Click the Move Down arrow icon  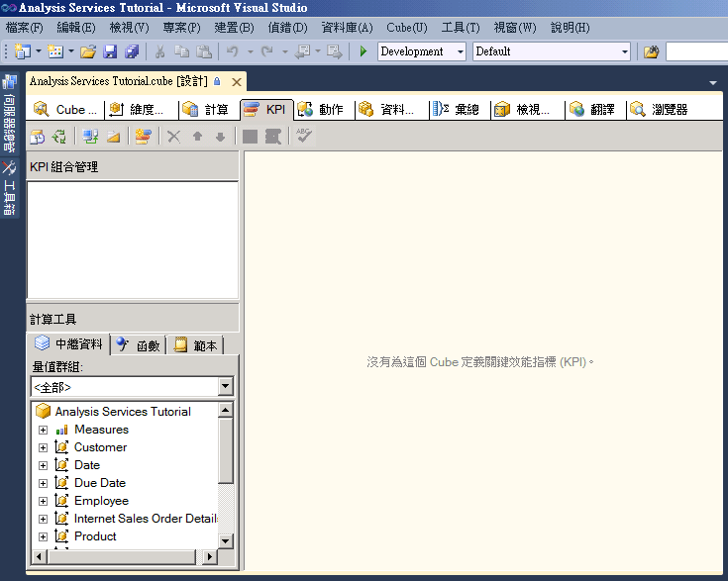(x=220, y=137)
